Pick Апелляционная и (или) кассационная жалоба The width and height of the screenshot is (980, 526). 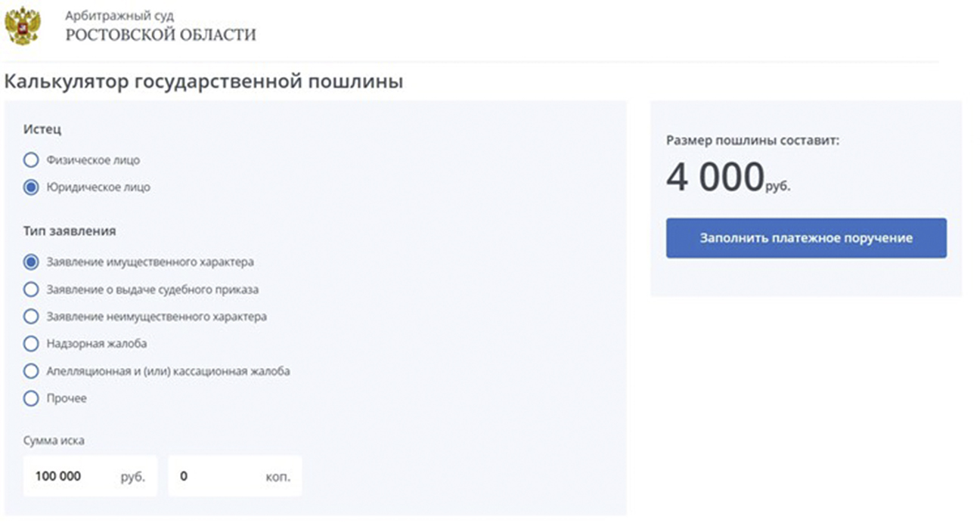point(31,371)
